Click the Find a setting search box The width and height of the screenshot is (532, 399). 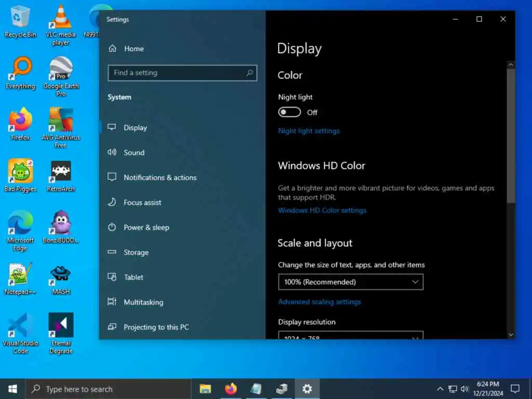(182, 73)
